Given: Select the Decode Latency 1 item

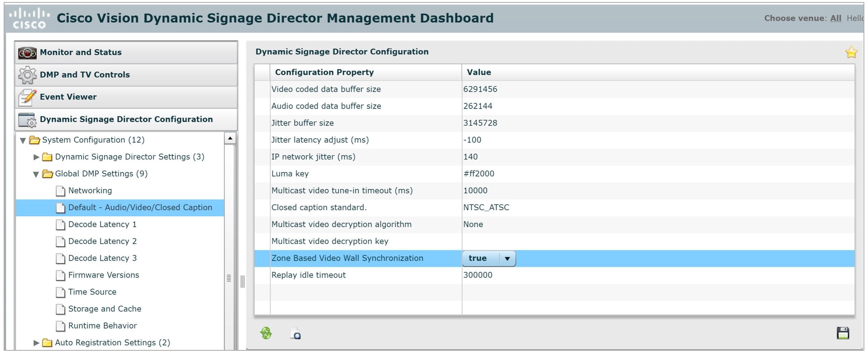Looking at the screenshot, I should (102, 224).
